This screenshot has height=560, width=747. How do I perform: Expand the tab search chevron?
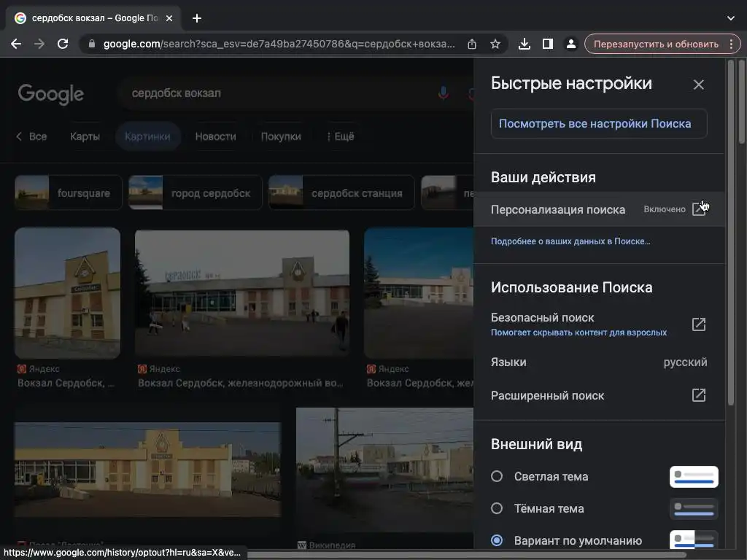[731, 18]
